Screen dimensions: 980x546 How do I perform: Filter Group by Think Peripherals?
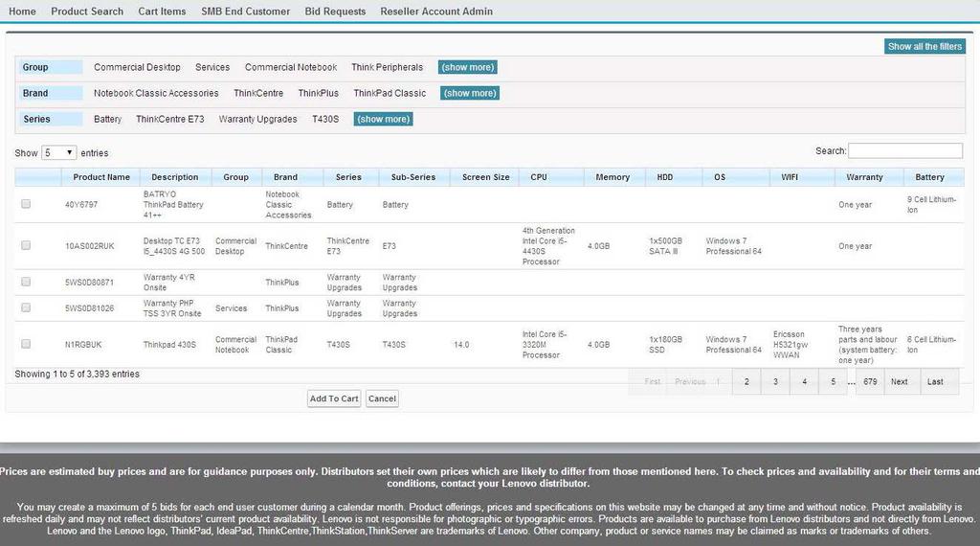coord(387,67)
